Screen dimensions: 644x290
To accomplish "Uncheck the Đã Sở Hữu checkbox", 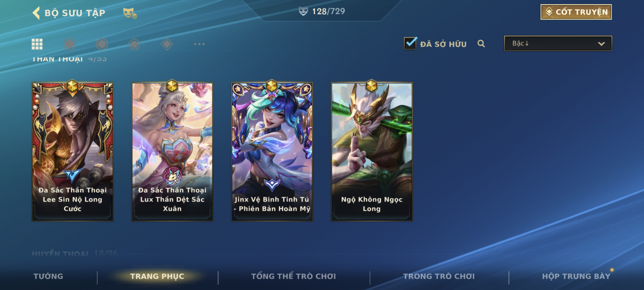I will pos(410,43).
